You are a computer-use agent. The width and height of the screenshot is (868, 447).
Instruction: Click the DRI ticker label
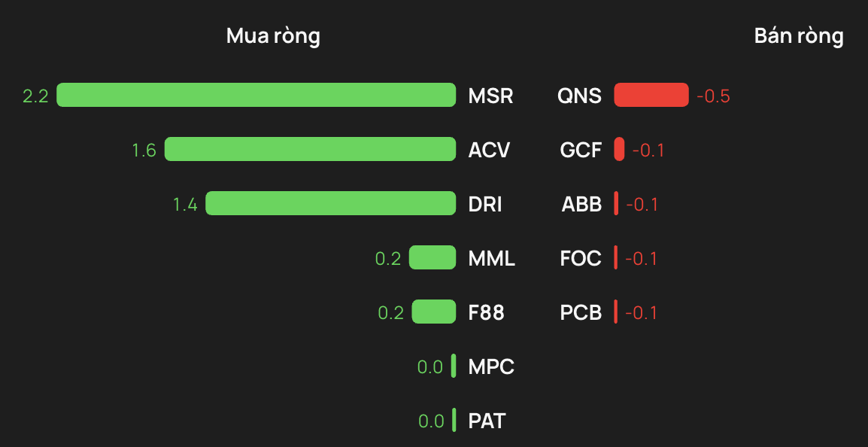pyautogui.click(x=485, y=205)
